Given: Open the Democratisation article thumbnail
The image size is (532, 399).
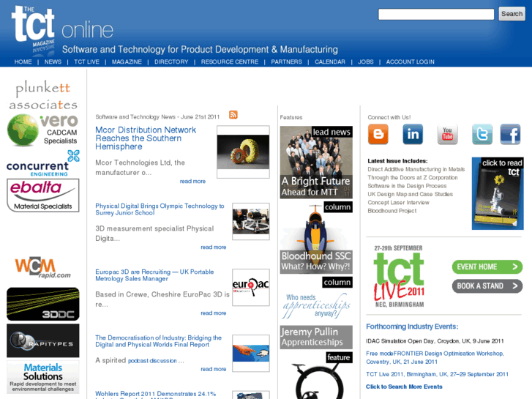Looking at the screenshot, I should (x=251, y=353).
